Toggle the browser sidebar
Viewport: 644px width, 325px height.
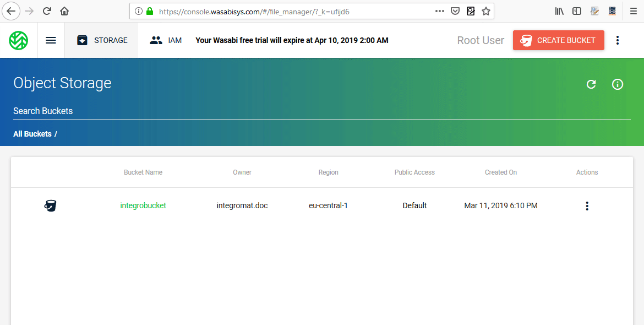tap(577, 11)
